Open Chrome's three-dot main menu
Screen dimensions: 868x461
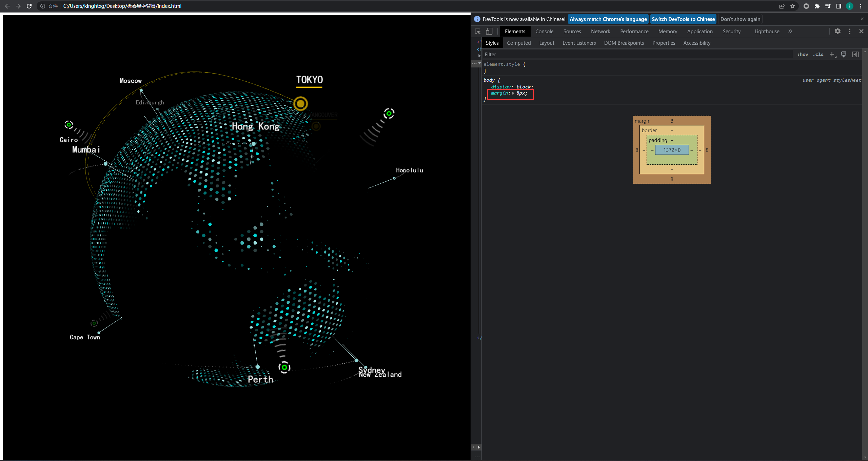[x=861, y=6]
